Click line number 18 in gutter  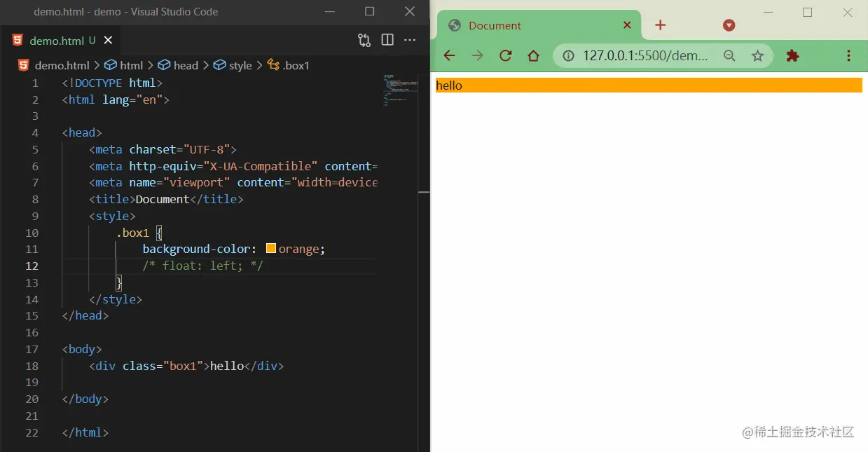pos(32,366)
